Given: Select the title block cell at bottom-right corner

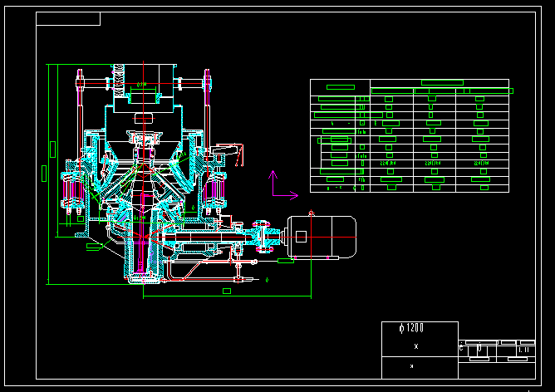Looking at the screenshot, I should point(524,351).
